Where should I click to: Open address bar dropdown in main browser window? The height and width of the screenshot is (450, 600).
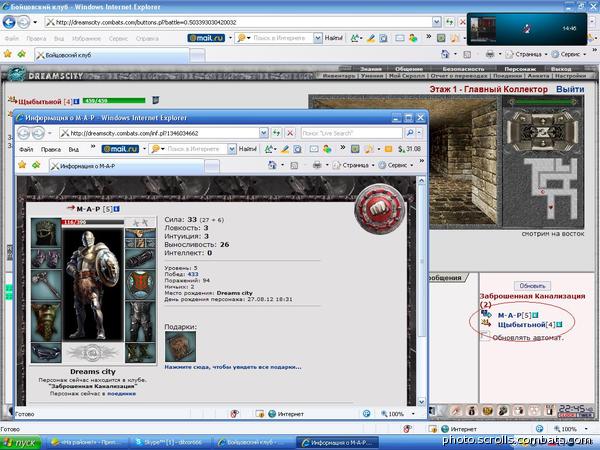pyautogui.click(x=437, y=22)
